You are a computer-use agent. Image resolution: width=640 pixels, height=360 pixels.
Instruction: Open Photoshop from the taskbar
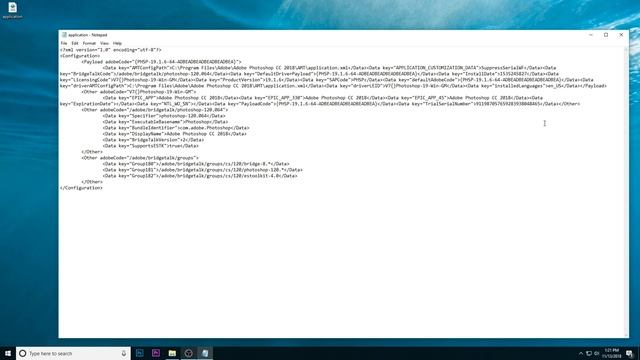[x=140, y=353]
